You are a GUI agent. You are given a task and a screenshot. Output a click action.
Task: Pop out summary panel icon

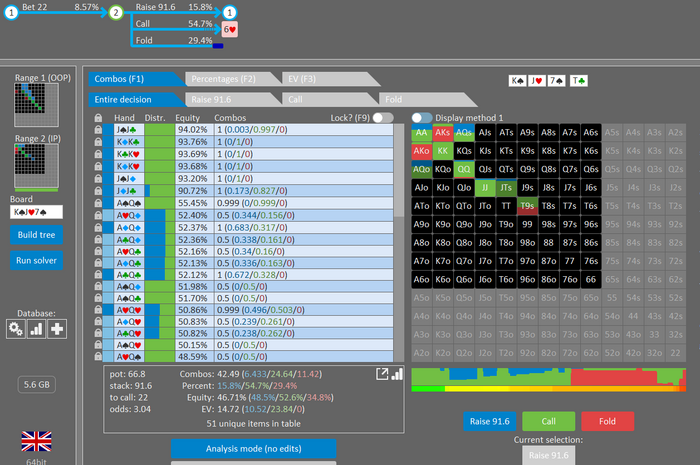tap(382, 374)
